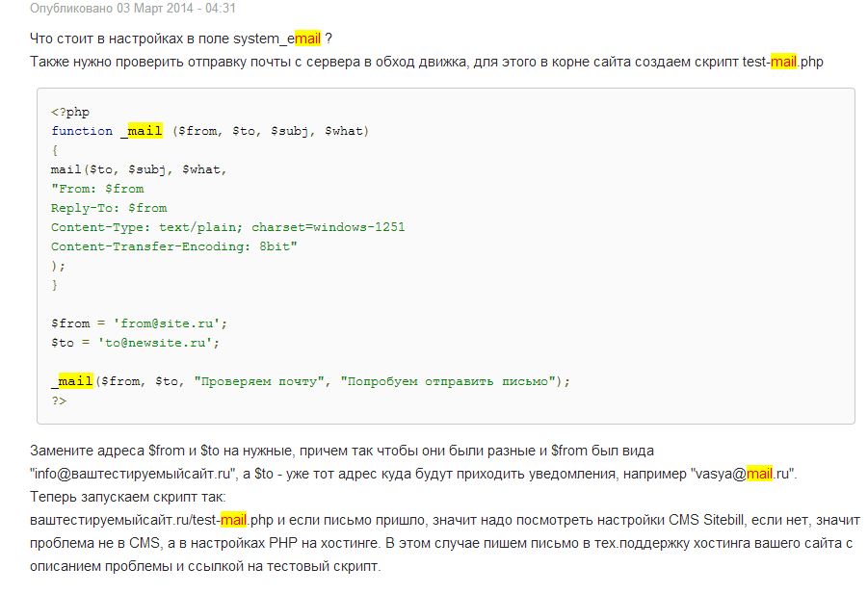Click the 'Попробуем отправить письмо' string
Viewport: 868px width, 594px height.
[x=448, y=381]
